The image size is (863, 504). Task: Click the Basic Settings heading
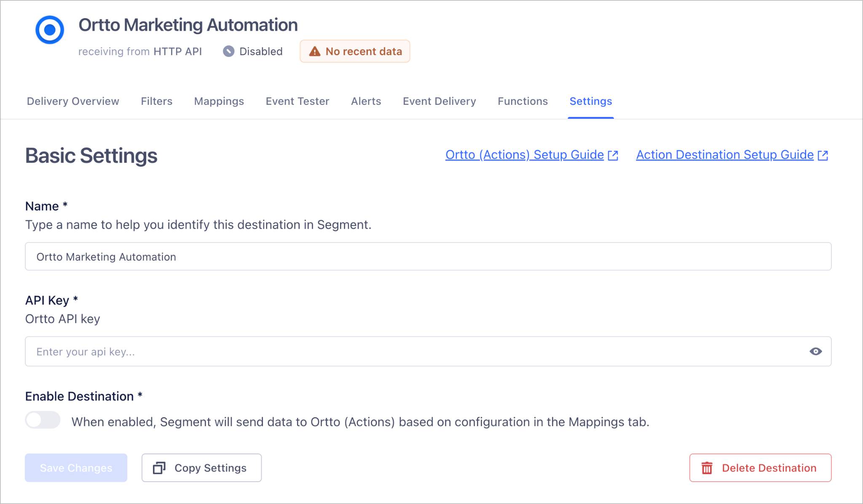[91, 155]
